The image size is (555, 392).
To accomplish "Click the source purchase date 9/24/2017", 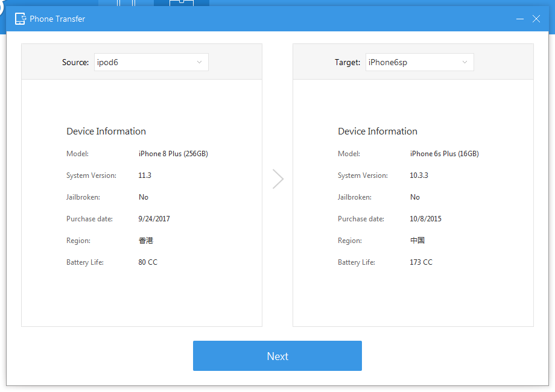I will point(154,219).
